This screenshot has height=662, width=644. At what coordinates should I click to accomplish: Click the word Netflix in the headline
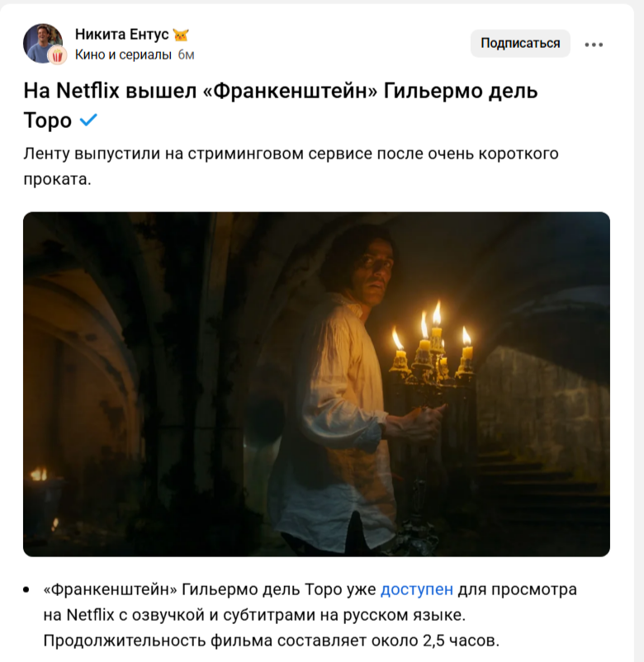(x=88, y=90)
